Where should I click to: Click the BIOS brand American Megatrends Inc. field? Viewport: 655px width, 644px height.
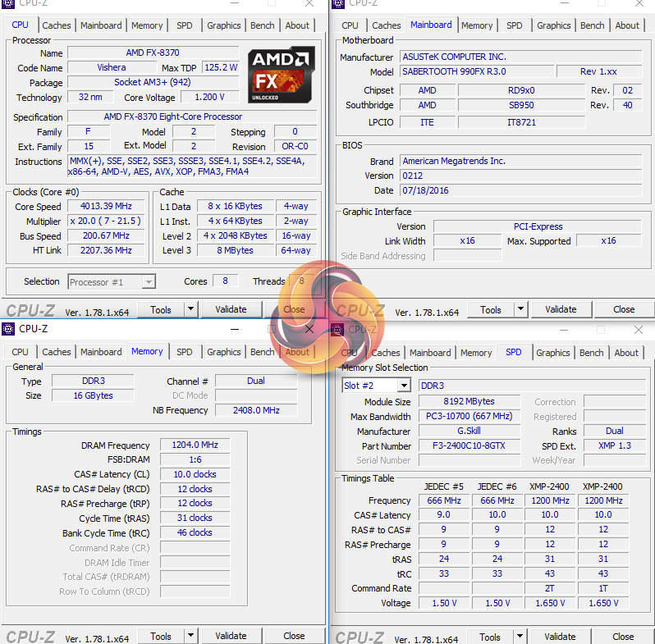tap(520, 161)
